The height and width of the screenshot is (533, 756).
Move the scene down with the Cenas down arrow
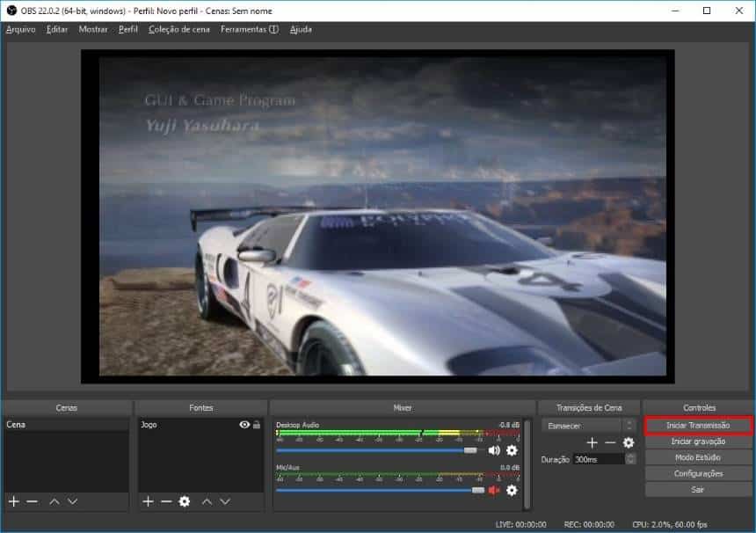click(x=72, y=501)
